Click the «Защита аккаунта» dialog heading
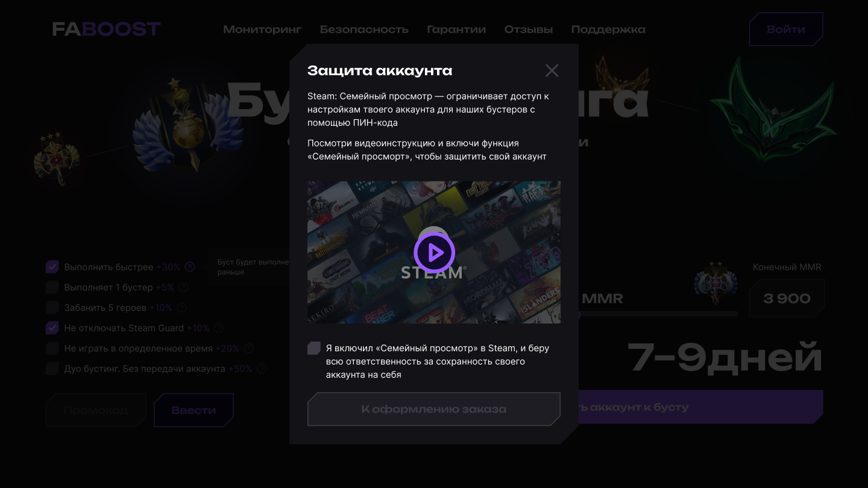 [x=380, y=70]
